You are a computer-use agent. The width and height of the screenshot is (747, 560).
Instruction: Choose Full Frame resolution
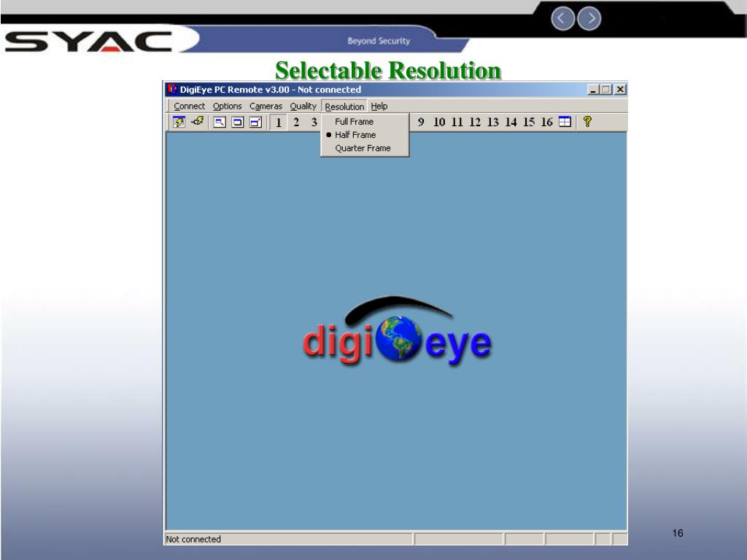click(x=365, y=122)
